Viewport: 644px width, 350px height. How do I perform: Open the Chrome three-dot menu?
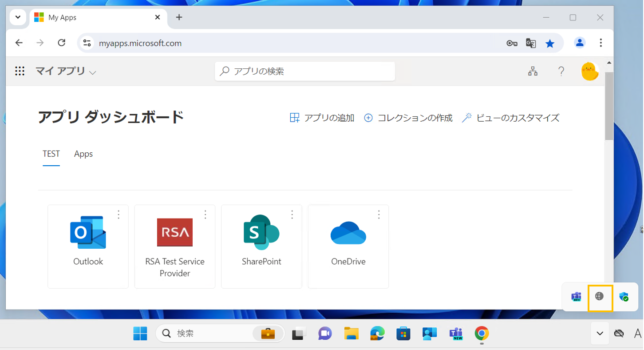click(601, 43)
